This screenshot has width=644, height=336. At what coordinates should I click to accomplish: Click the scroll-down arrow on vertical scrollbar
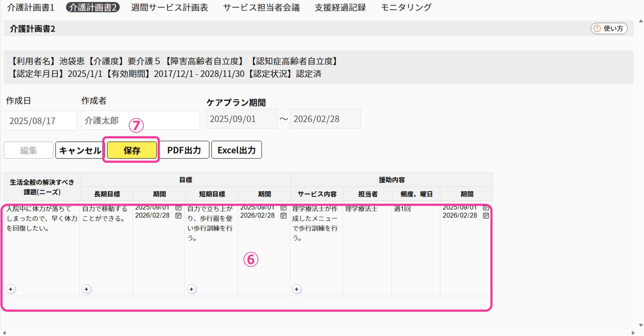click(641, 325)
